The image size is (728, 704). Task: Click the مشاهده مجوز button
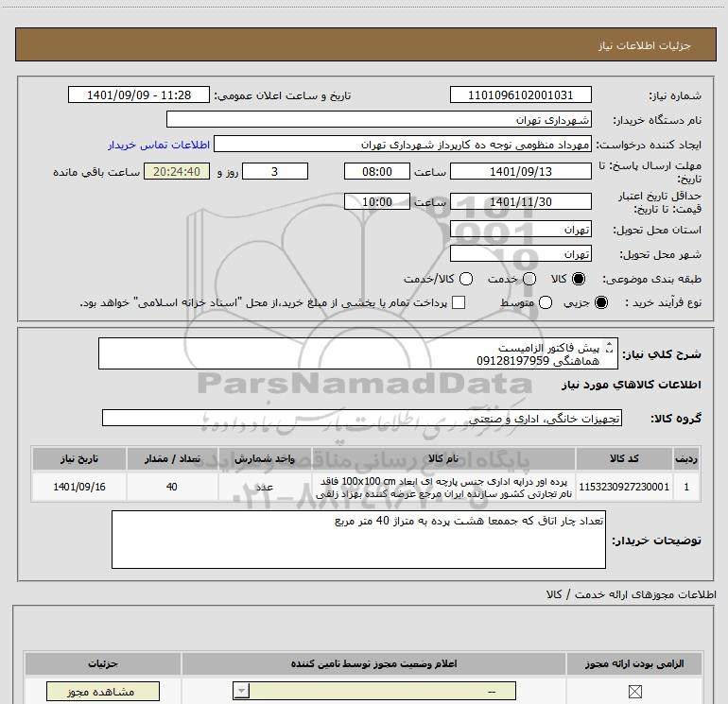pyautogui.click(x=103, y=692)
